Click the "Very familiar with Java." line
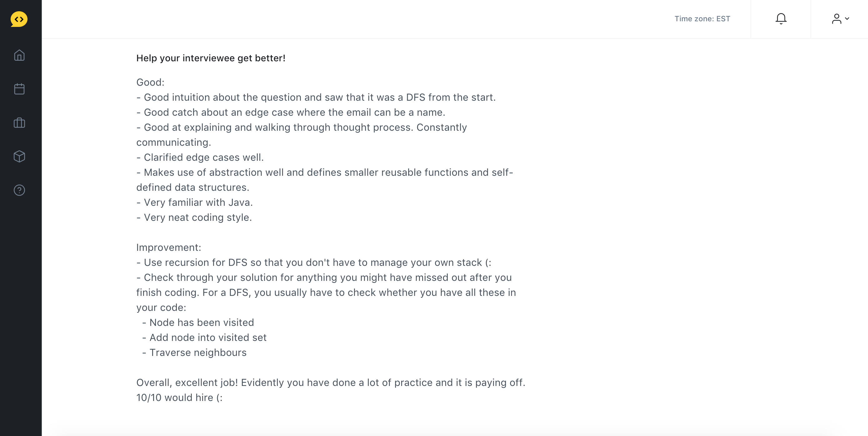 point(194,202)
